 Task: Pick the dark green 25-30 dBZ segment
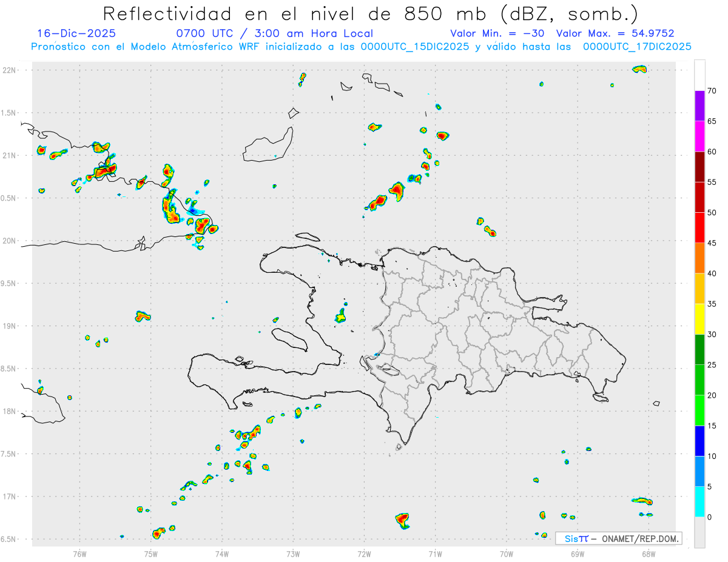(699, 349)
